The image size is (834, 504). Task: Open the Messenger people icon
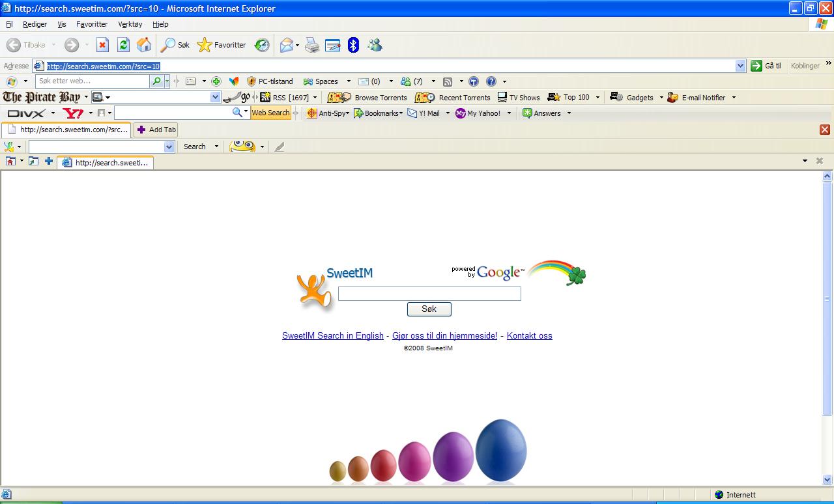375,45
